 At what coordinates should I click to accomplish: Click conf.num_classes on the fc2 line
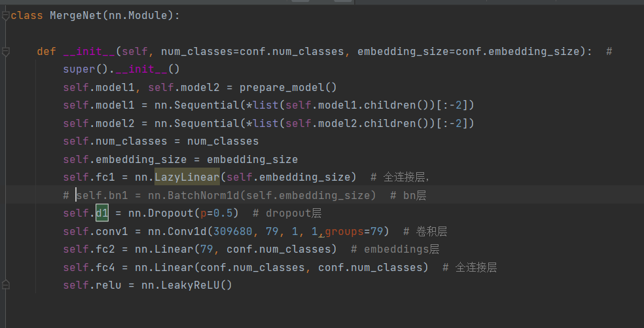pyautogui.click(x=278, y=249)
